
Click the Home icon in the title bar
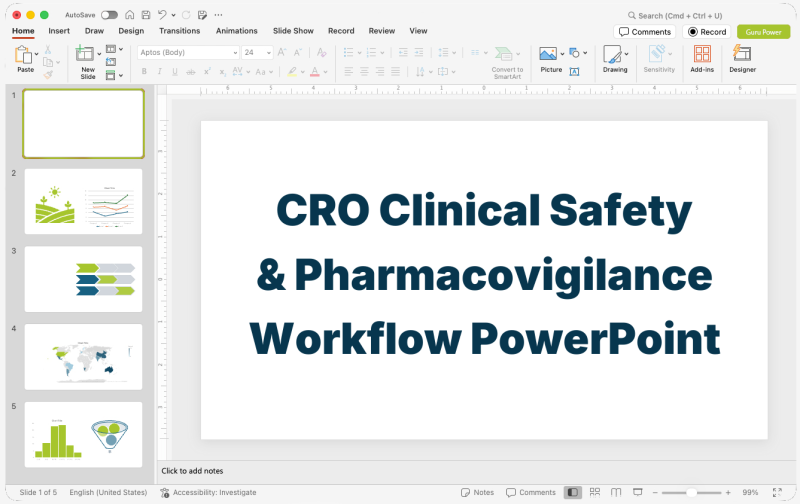coord(130,15)
